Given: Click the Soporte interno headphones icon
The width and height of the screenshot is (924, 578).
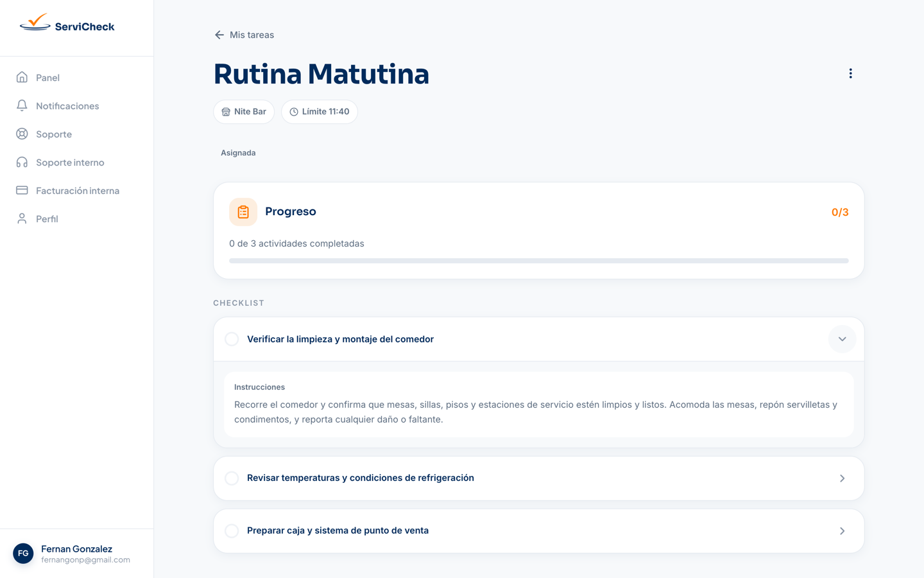Looking at the screenshot, I should (22, 162).
